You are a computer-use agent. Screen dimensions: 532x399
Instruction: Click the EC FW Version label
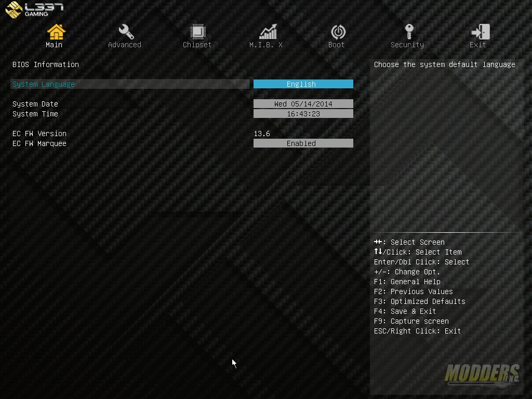click(x=39, y=134)
